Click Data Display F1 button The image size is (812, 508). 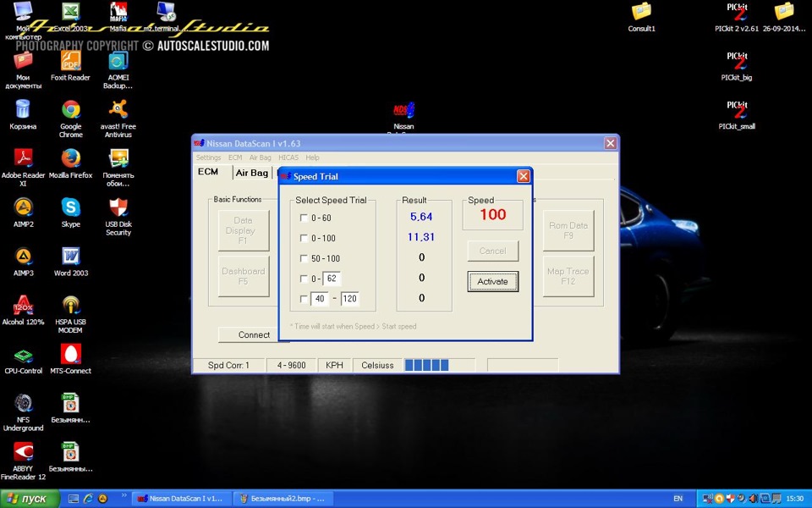(243, 230)
